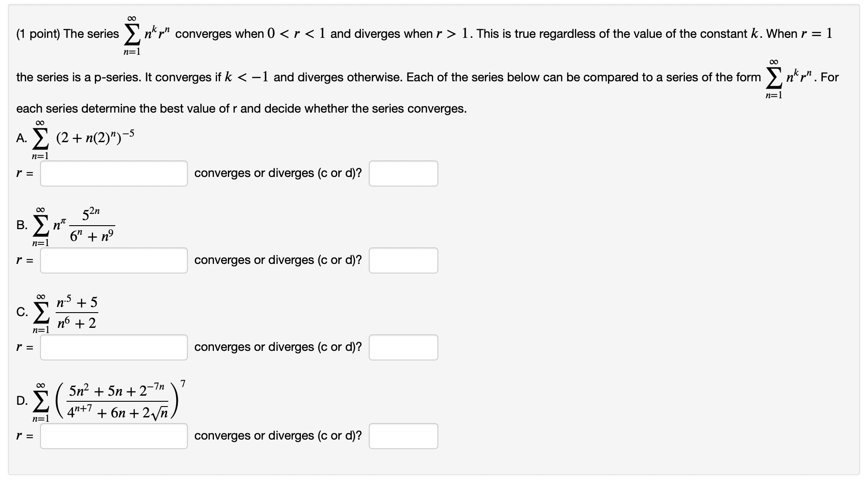Select the label A next to first series

(x=20, y=137)
